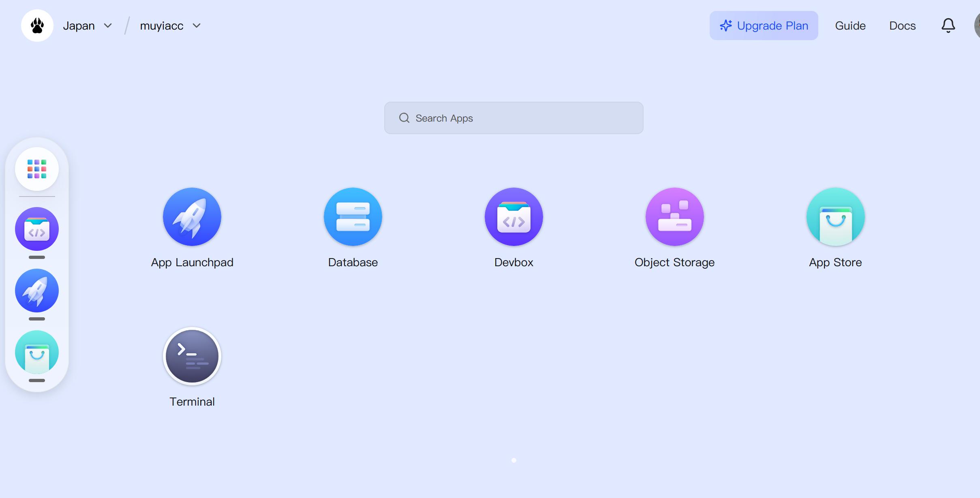Click the all-apps grid icon in dock
The image size is (980, 498).
click(37, 169)
